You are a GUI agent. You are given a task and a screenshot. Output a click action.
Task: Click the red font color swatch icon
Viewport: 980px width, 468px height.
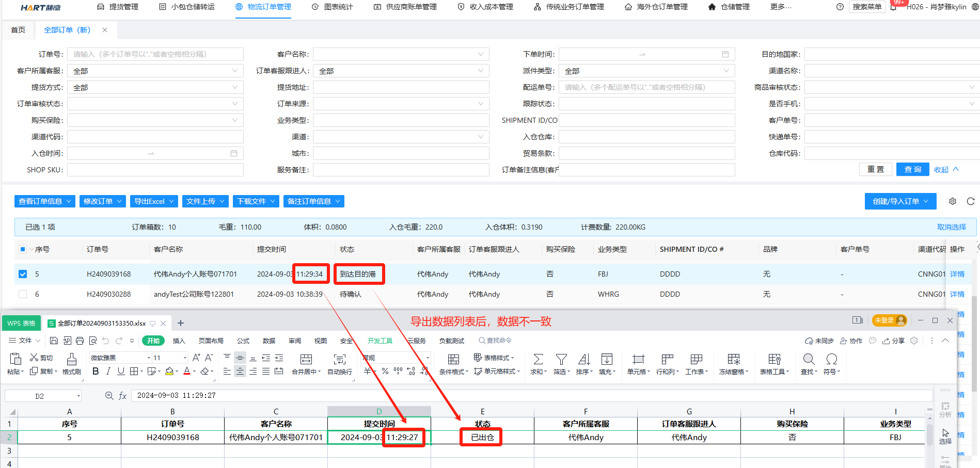(x=186, y=372)
